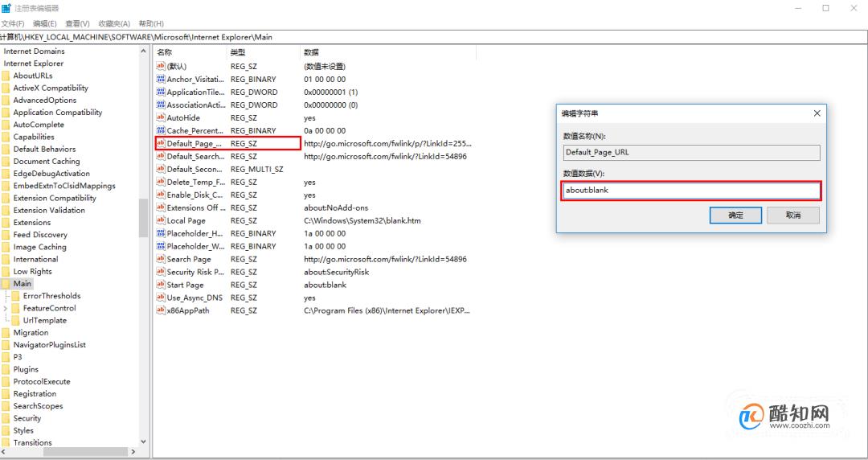Open the 文件(F) menu
The width and height of the screenshot is (868, 460).
pyautogui.click(x=13, y=24)
